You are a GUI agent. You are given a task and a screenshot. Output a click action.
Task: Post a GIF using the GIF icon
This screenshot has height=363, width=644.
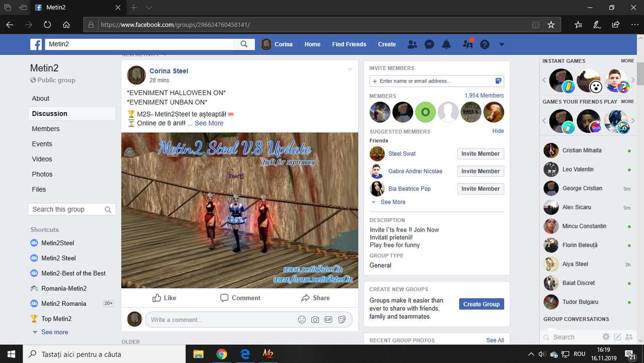[x=328, y=319]
